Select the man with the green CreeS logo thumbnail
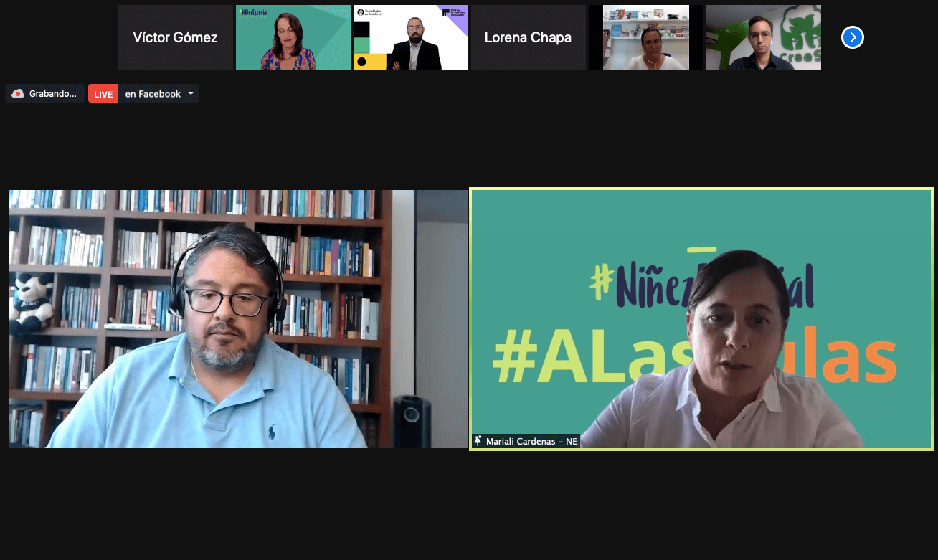 click(763, 37)
